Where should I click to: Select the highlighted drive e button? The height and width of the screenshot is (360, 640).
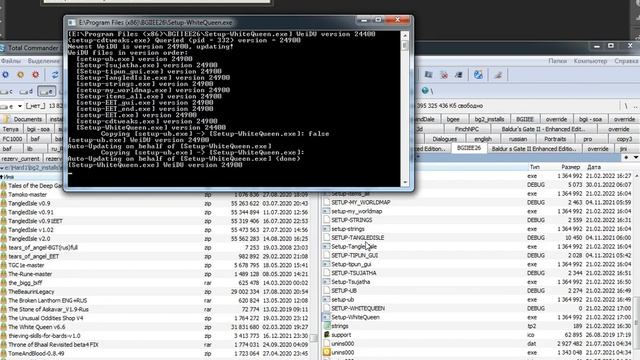(x=46, y=91)
